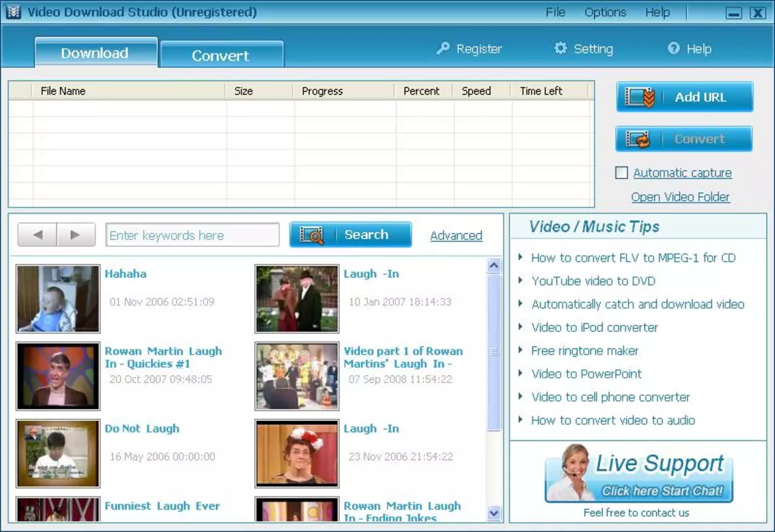The image size is (775, 532).
Task: Sort by Size column header
Action: [259, 91]
